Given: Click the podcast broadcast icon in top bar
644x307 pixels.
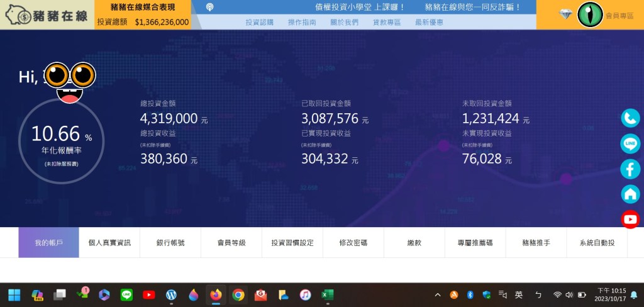Looking at the screenshot, I should pyautogui.click(x=209, y=8).
